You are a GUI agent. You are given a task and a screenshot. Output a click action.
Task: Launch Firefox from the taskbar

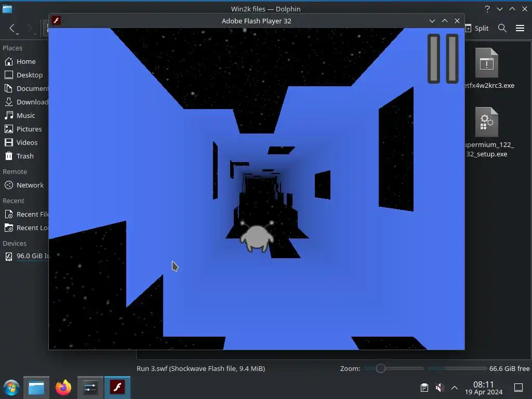point(63,388)
